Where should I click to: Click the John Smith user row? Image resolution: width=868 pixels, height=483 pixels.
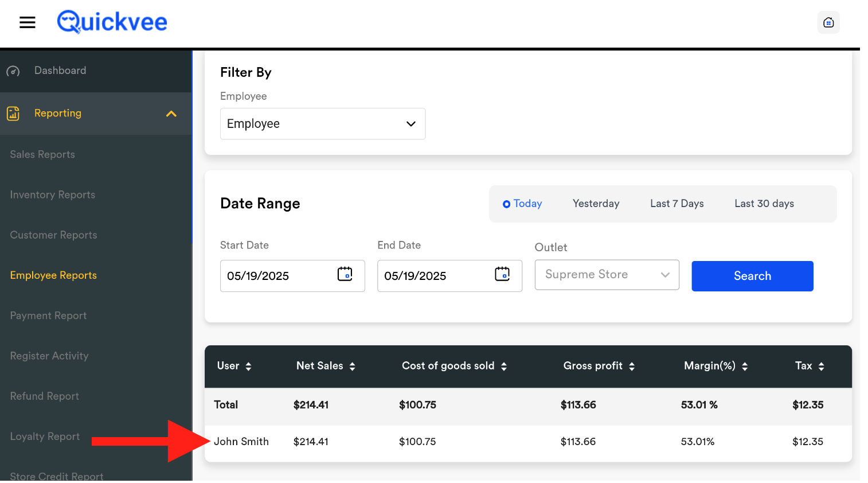[241, 442]
